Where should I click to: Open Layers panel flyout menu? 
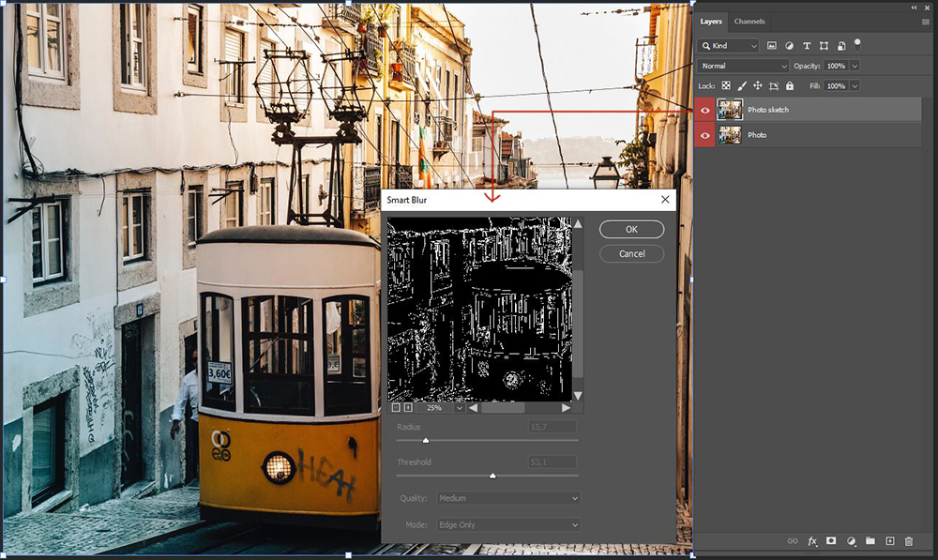(926, 22)
